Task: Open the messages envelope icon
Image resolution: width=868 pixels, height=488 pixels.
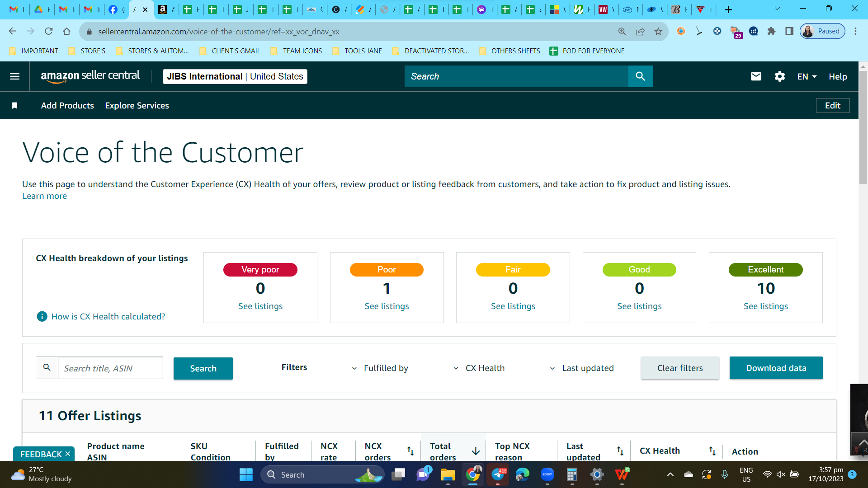Action: pyautogui.click(x=756, y=76)
